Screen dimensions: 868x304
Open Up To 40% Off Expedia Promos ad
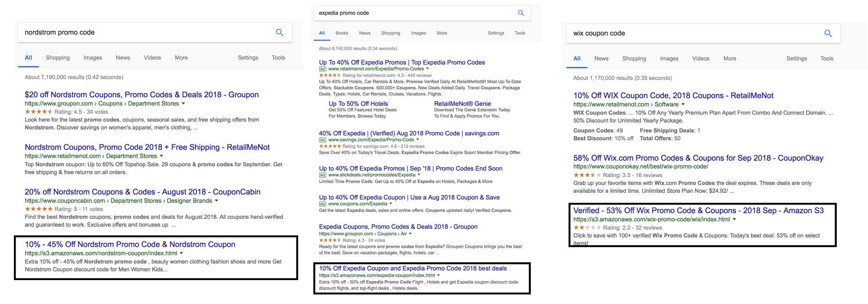pos(402,63)
